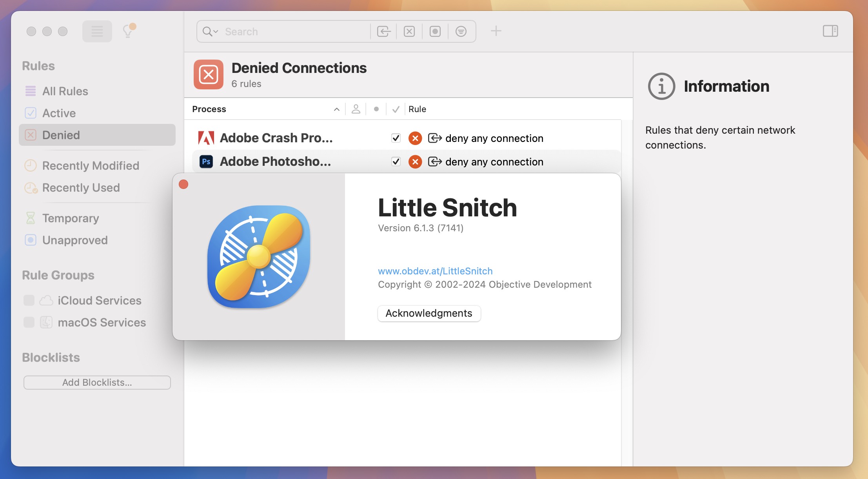This screenshot has height=479, width=868.
Task: Sort by the Process column header
Action: pyautogui.click(x=209, y=109)
